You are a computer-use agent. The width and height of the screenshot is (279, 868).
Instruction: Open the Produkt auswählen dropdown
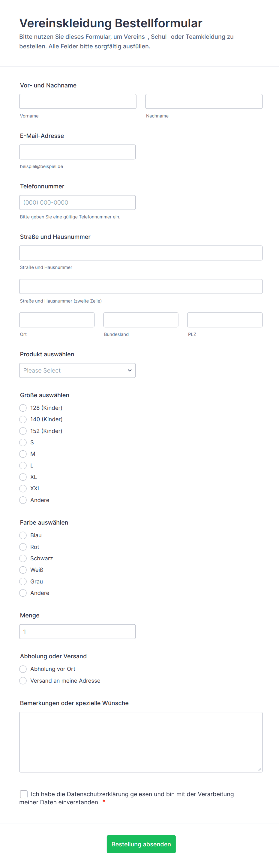[x=77, y=370]
